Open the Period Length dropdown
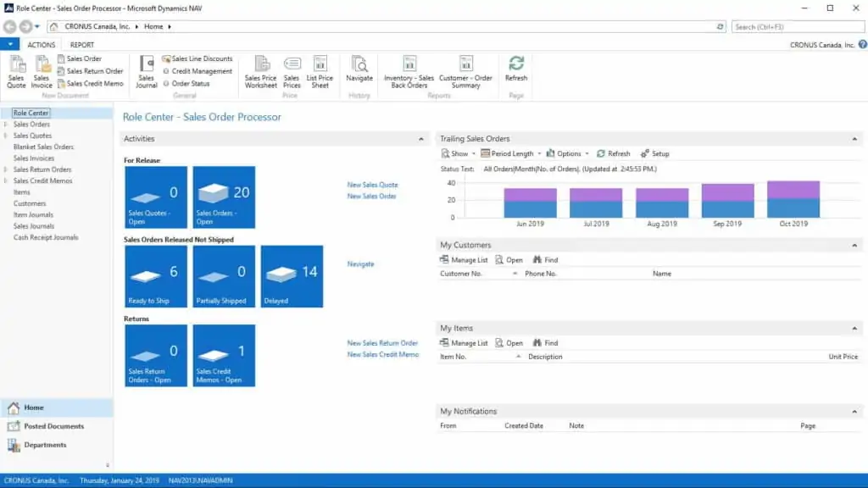 click(511, 154)
